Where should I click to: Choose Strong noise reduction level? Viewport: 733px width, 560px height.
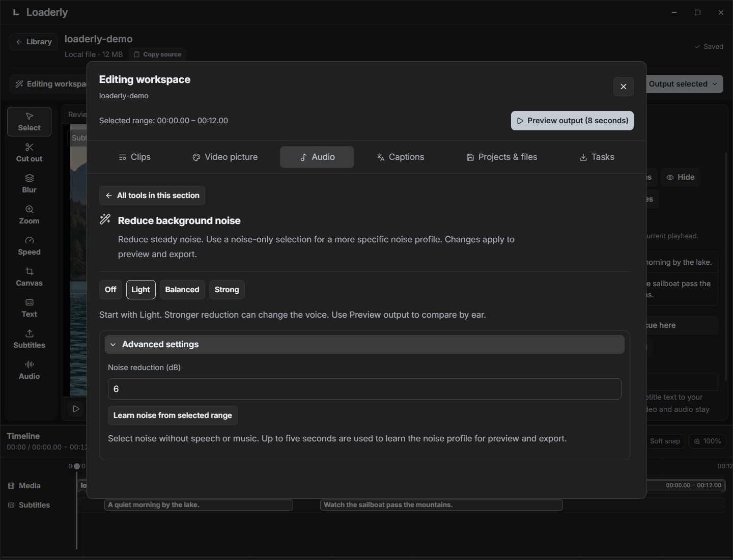(x=227, y=290)
